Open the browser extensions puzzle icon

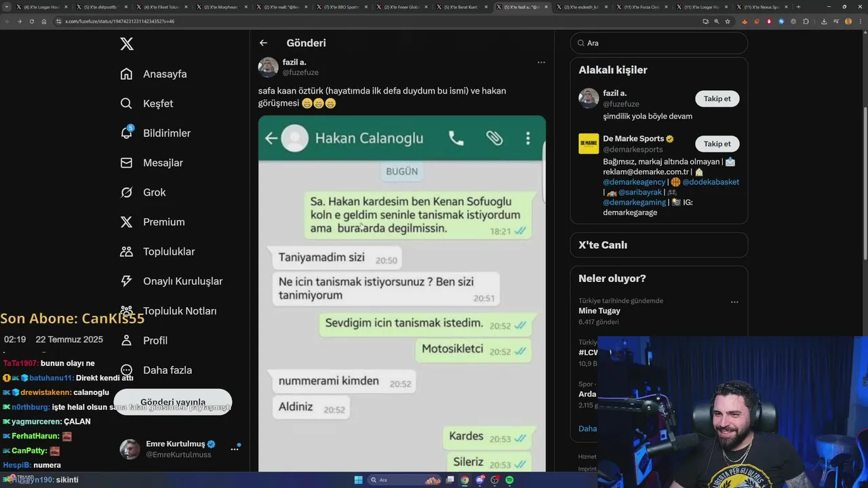coord(806,21)
